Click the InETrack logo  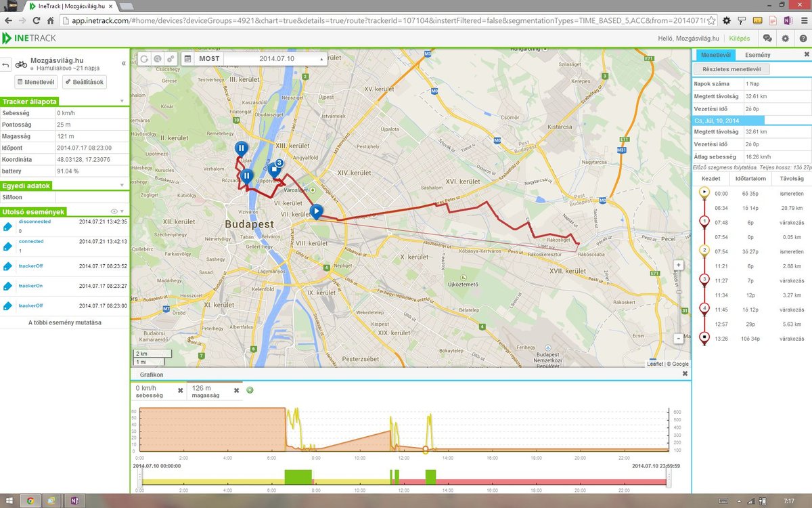[30, 38]
